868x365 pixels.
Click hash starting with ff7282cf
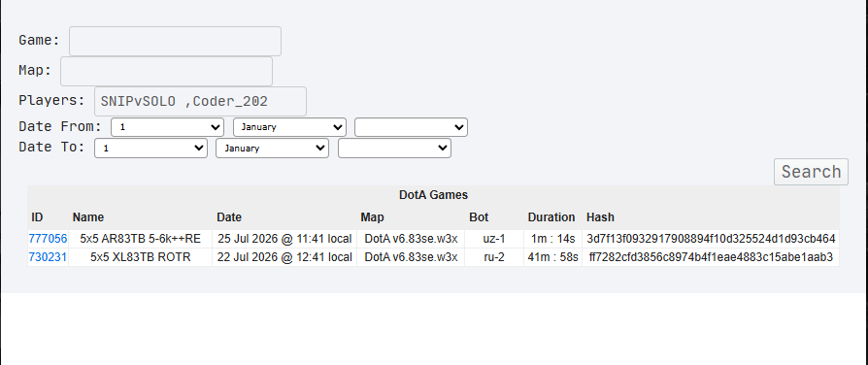pyautogui.click(x=711, y=257)
